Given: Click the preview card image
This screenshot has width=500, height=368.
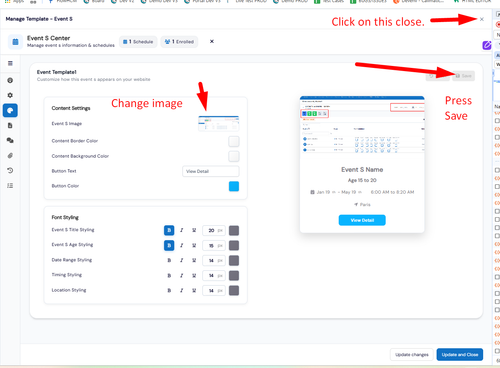Looking at the screenshot, I should tap(362, 125).
